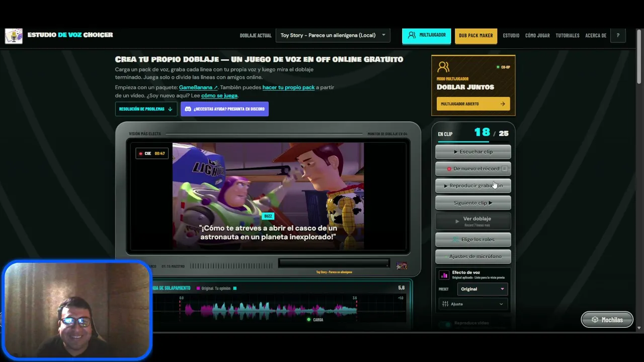644x362 pixels.
Task: Click the voice effect equalizer icon
Action: [x=444, y=275]
